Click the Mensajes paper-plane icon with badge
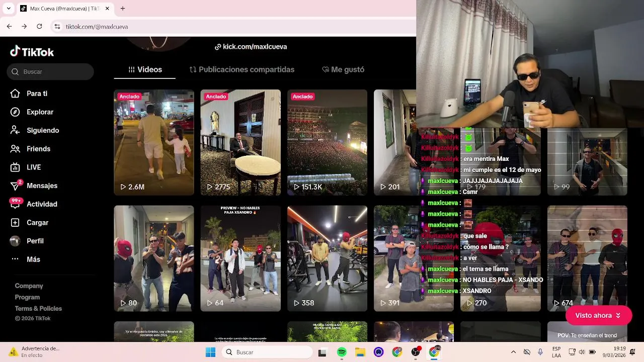Screen dimensions: 644x362 click(16, 186)
